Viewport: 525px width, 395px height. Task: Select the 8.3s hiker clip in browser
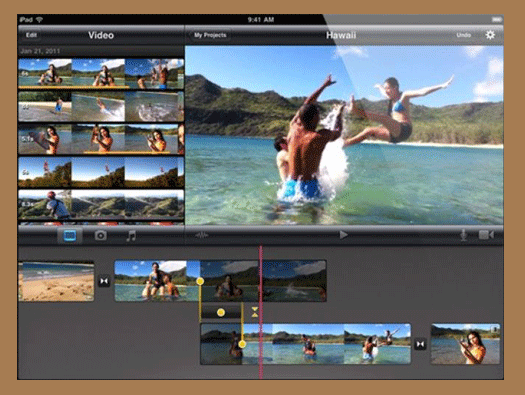[x=101, y=205]
